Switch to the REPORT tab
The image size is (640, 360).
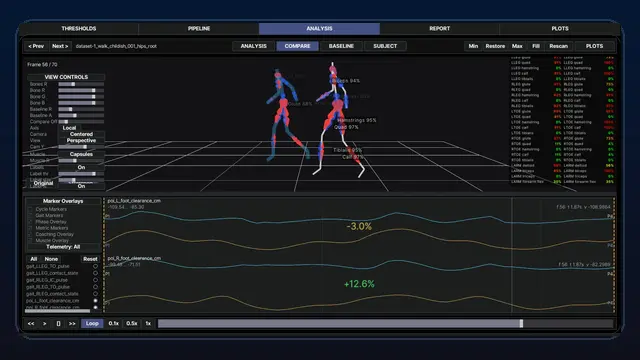440,29
